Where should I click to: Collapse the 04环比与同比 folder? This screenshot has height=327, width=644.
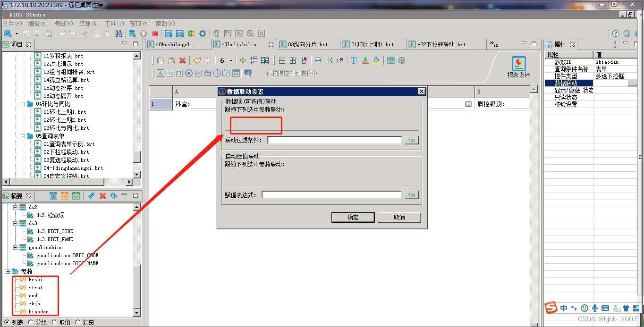[x=23, y=104]
